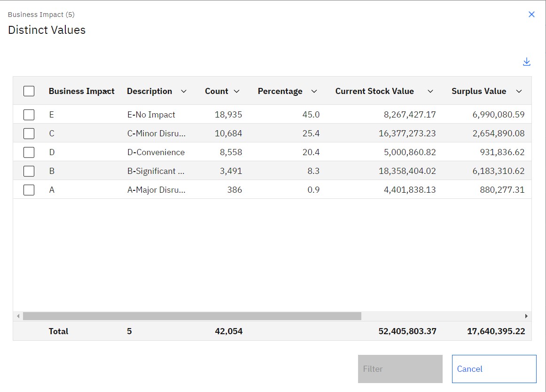Click the disabled Filter button
This screenshot has width=546, height=392.
point(400,369)
